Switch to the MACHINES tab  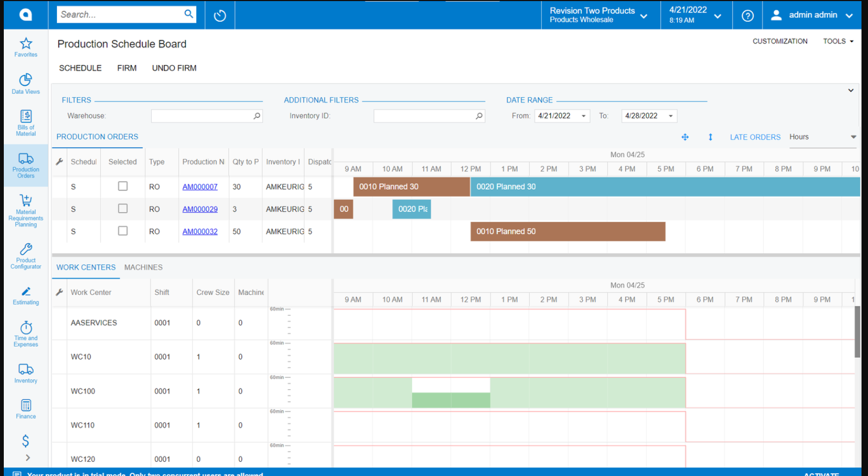tap(143, 267)
